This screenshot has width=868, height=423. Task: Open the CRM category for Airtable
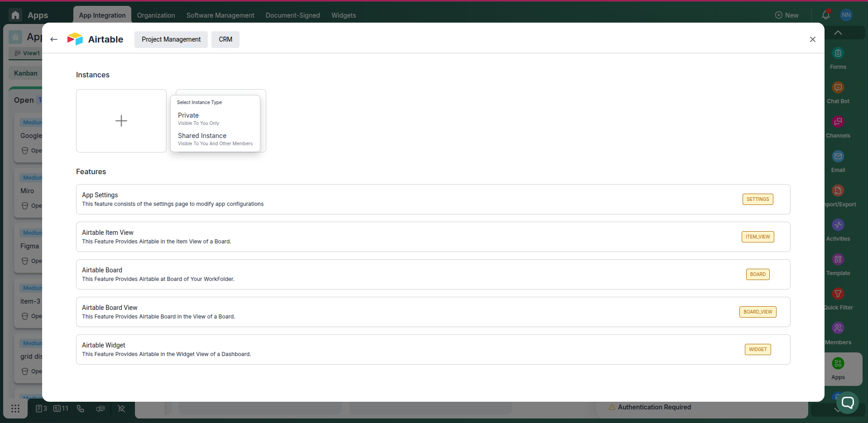click(225, 39)
